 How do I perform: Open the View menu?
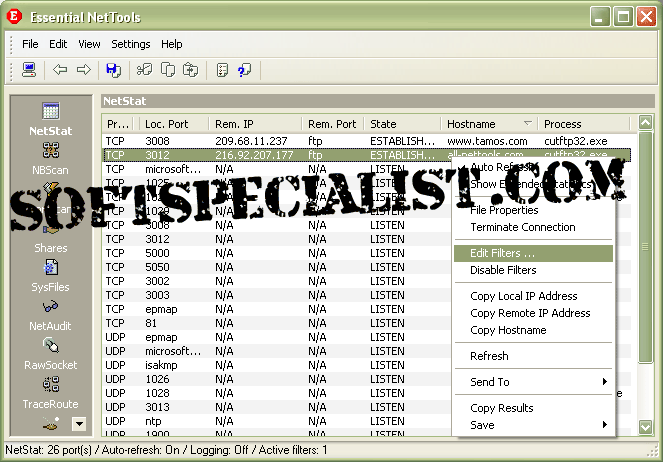pyautogui.click(x=89, y=44)
